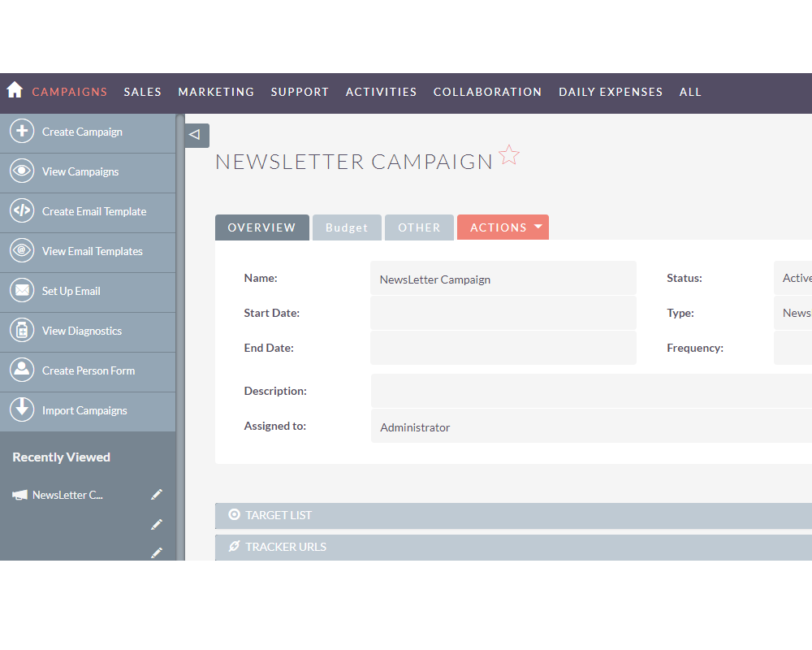Click the Create Email Template code icon
This screenshot has width=812, height=650.
(22, 211)
